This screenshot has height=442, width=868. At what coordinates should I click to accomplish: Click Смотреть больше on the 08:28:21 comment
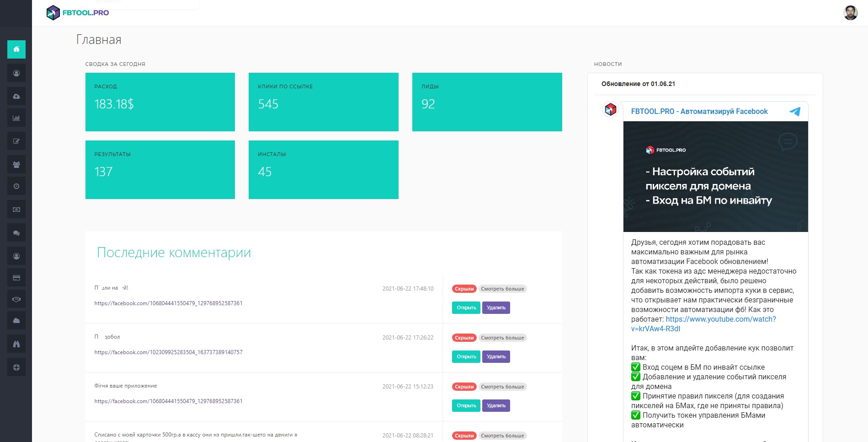pos(503,436)
